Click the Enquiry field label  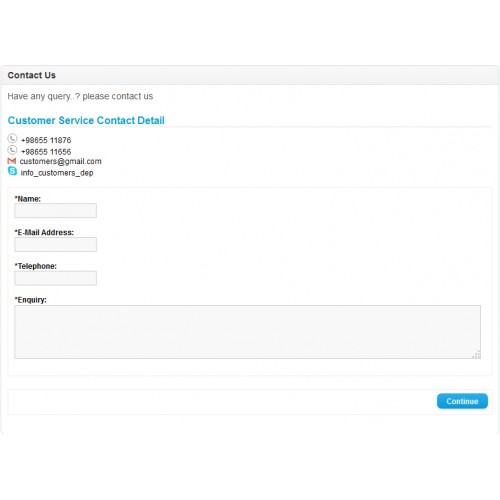tap(31, 300)
